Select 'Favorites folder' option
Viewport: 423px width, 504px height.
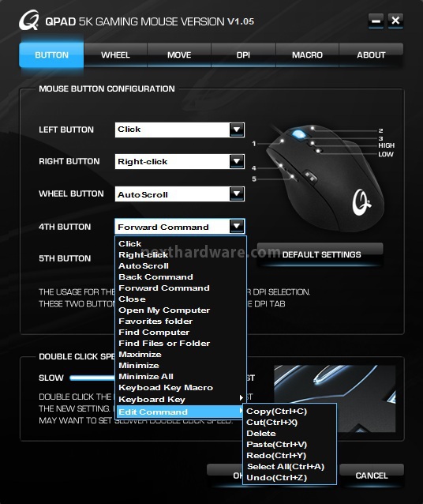[x=181, y=321]
